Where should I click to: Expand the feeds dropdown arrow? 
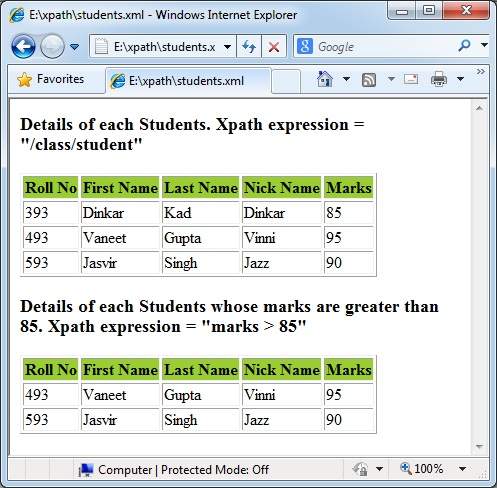(391, 79)
